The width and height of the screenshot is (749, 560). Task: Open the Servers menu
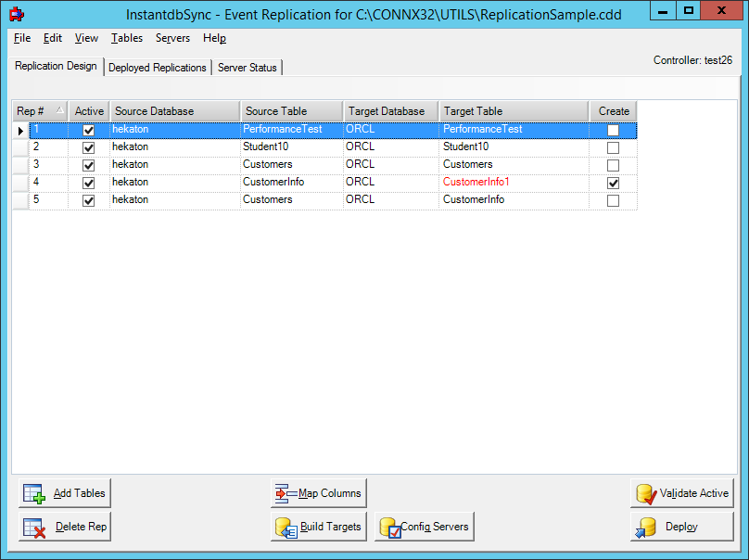172,38
